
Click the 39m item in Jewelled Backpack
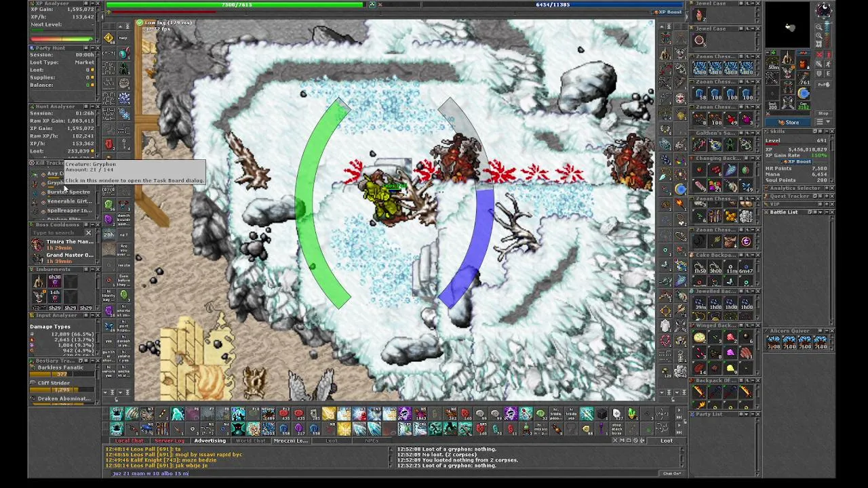coord(700,304)
